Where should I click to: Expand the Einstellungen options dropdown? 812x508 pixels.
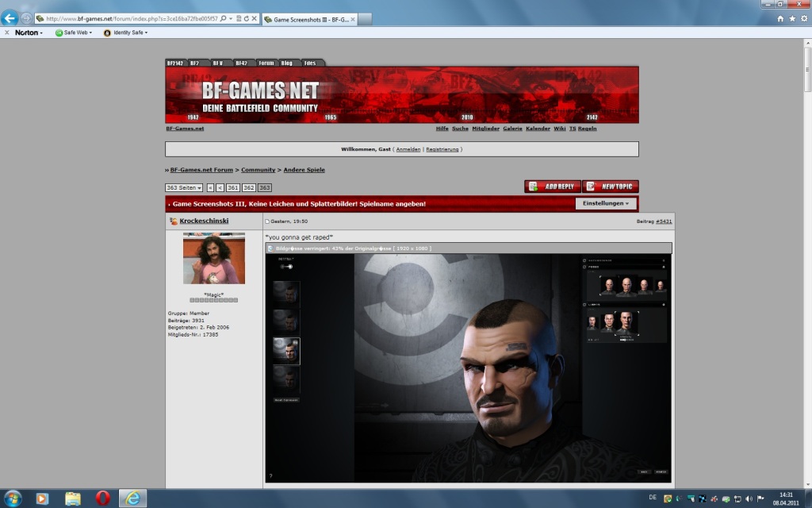tap(606, 203)
